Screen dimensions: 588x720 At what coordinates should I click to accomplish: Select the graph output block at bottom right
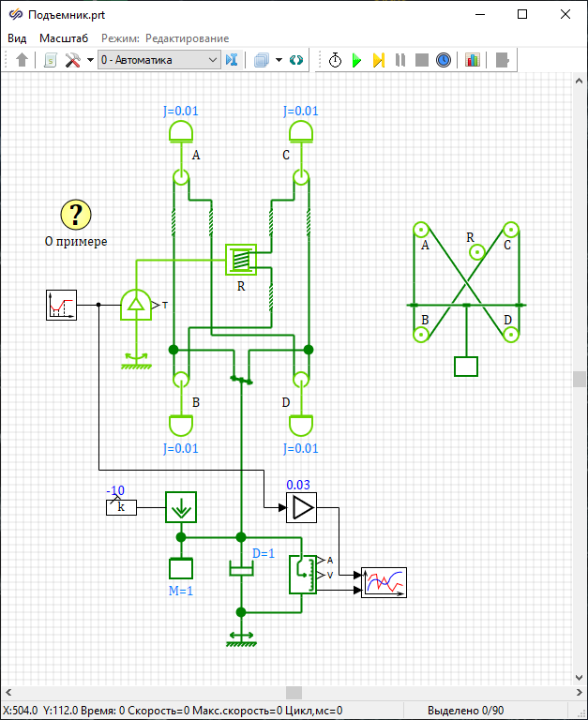tap(384, 582)
